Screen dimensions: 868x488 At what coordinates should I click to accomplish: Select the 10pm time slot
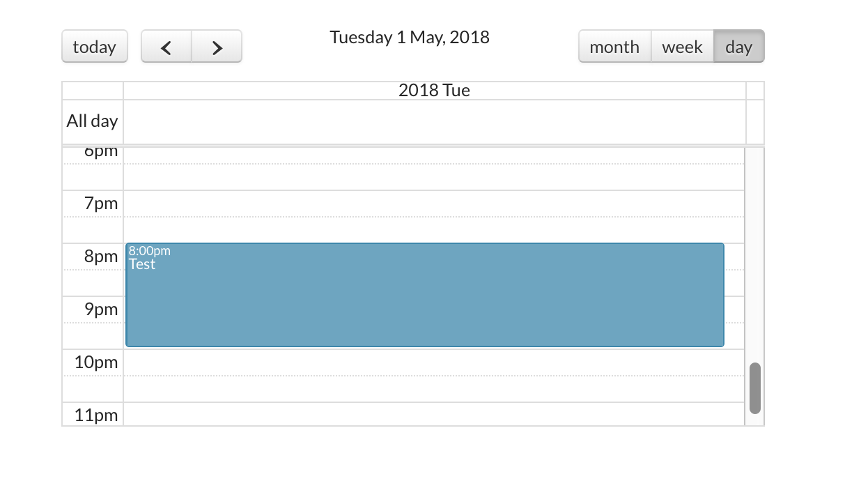(434, 363)
